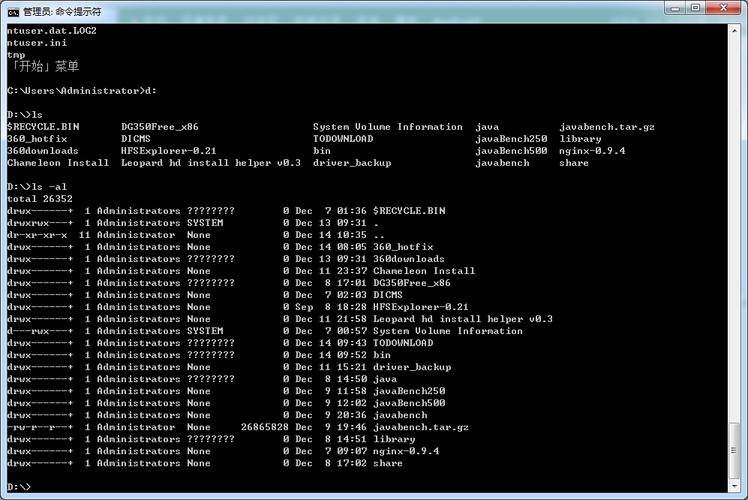Click 'javaBench250' in first ls output
Viewport: 748px width, 500px height.
(x=511, y=139)
